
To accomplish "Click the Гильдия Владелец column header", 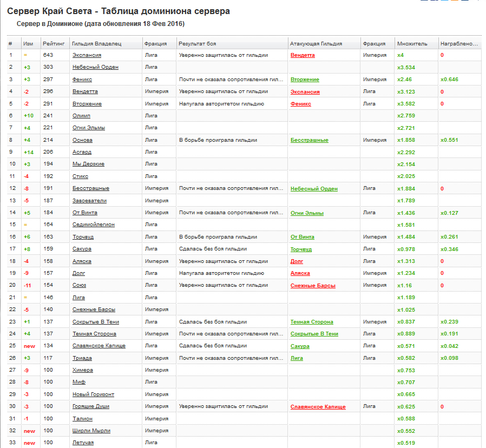I will [96, 44].
